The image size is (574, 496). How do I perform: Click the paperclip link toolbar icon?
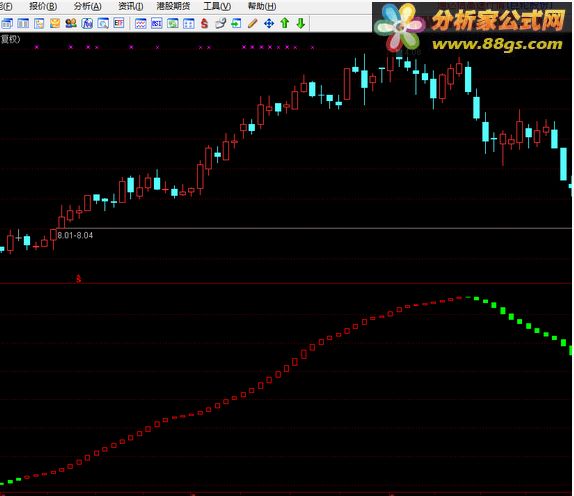(x=220, y=23)
